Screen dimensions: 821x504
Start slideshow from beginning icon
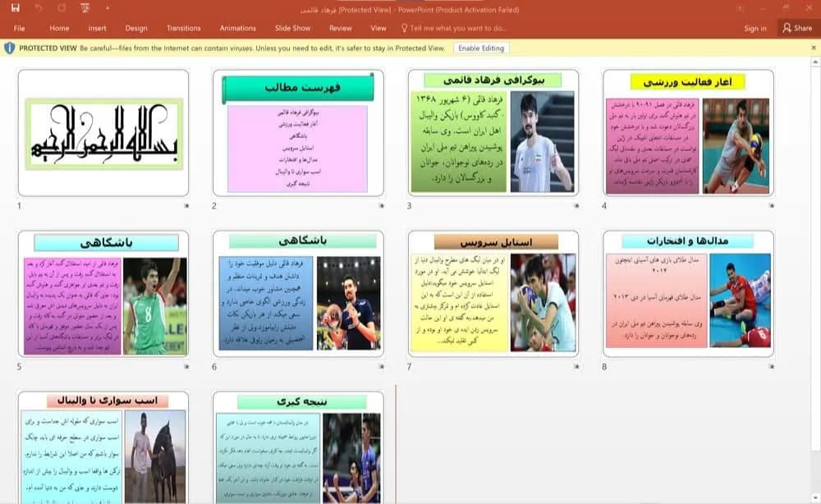85,8
